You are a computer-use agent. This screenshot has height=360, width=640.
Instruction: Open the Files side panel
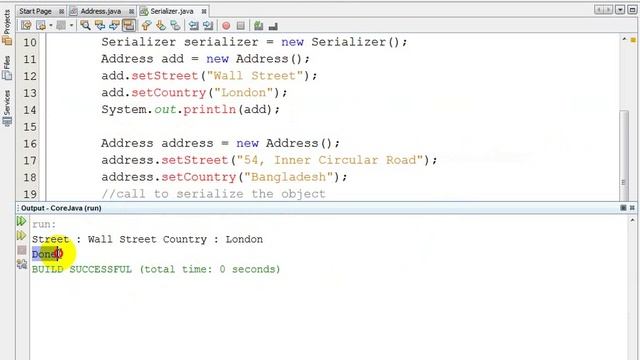[7, 67]
